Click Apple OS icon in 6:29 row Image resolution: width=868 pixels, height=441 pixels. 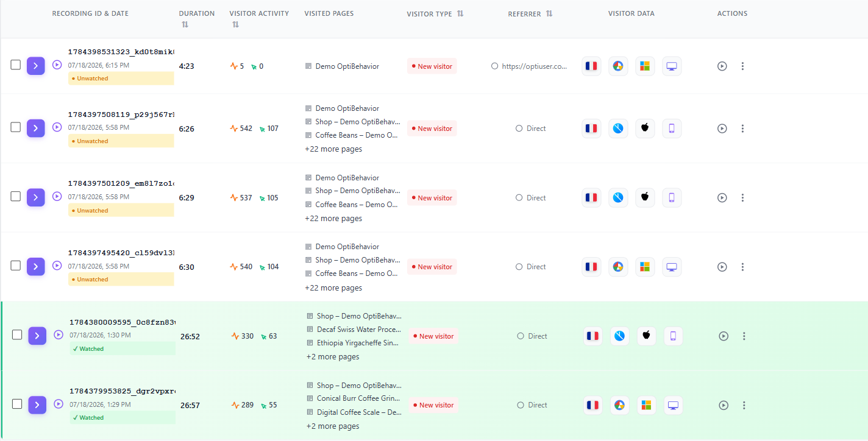(x=645, y=198)
